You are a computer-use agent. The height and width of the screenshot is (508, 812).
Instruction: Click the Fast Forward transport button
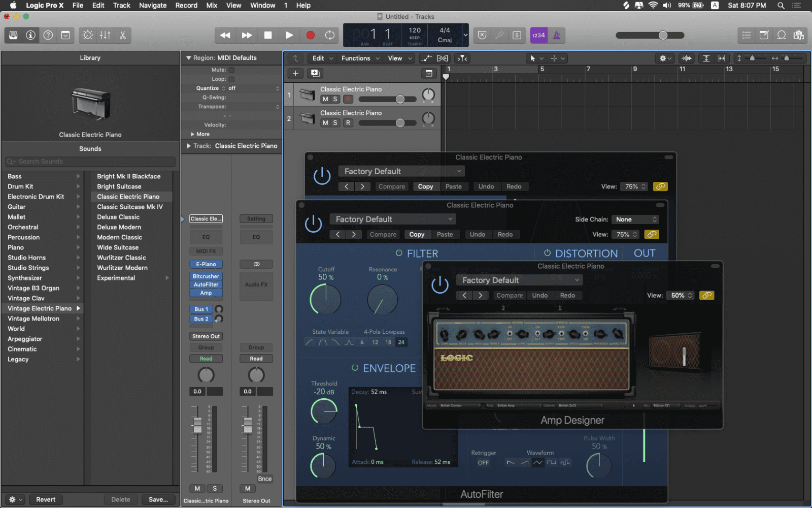(x=247, y=35)
